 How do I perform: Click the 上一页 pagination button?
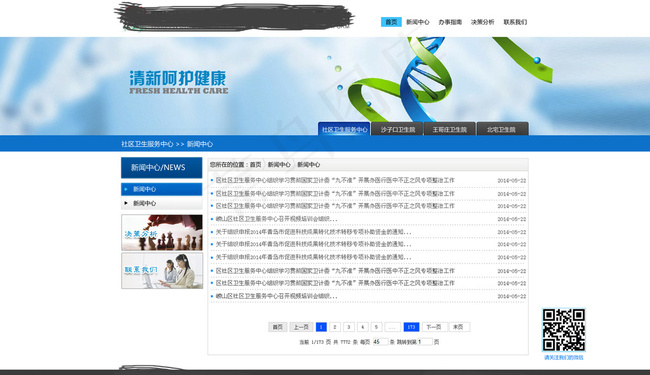[301, 327]
